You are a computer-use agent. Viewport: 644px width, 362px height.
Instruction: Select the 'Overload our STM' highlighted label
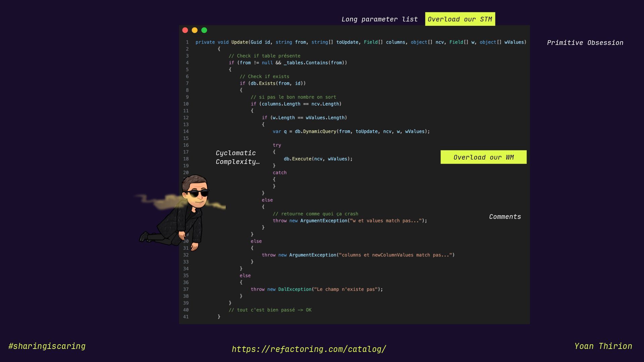pyautogui.click(x=460, y=19)
